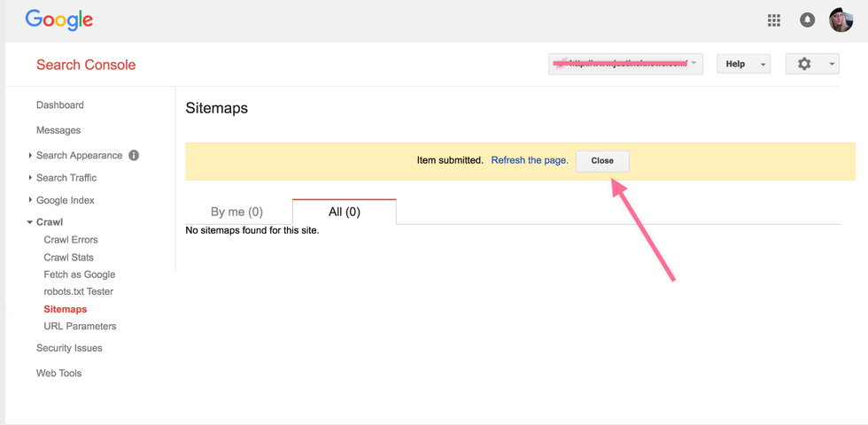Go to Search Console home
Viewport: 868px width, 425px height.
[86, 65]
